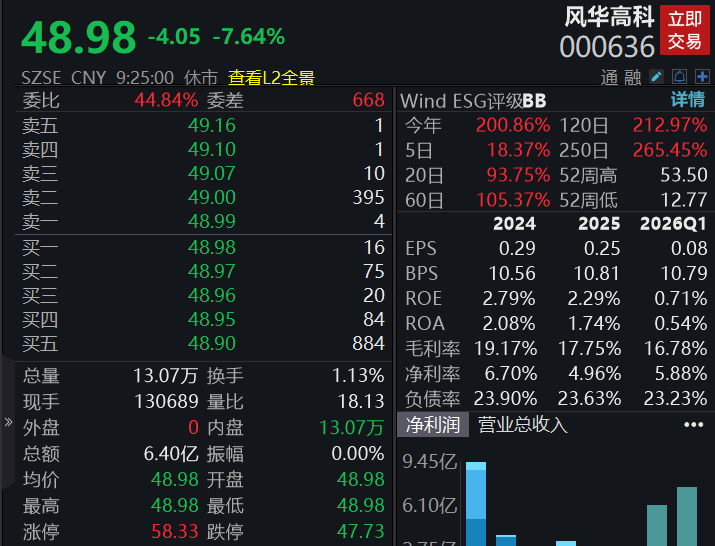The height and width of the screenshot is (546, 715).
Task: Click the 卖一 price 48.99
Action: (x=212, y=221)
